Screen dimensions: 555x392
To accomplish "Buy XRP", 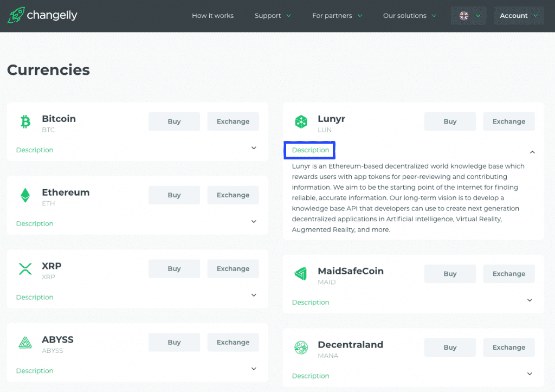I will pyautogui.click(x=174, y=269).
